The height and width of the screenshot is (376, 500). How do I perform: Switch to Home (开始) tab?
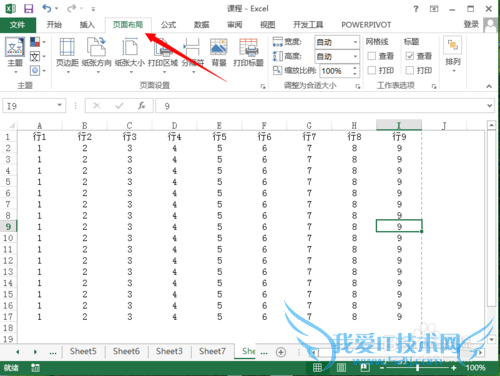pyautogui.click(x=54, y=25)
